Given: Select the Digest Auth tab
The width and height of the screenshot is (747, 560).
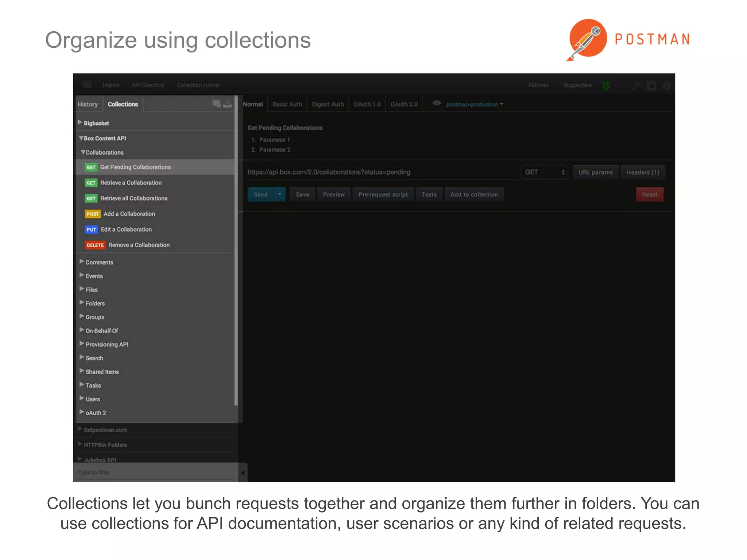Looking at the screenshot, I should pos(328,104).
